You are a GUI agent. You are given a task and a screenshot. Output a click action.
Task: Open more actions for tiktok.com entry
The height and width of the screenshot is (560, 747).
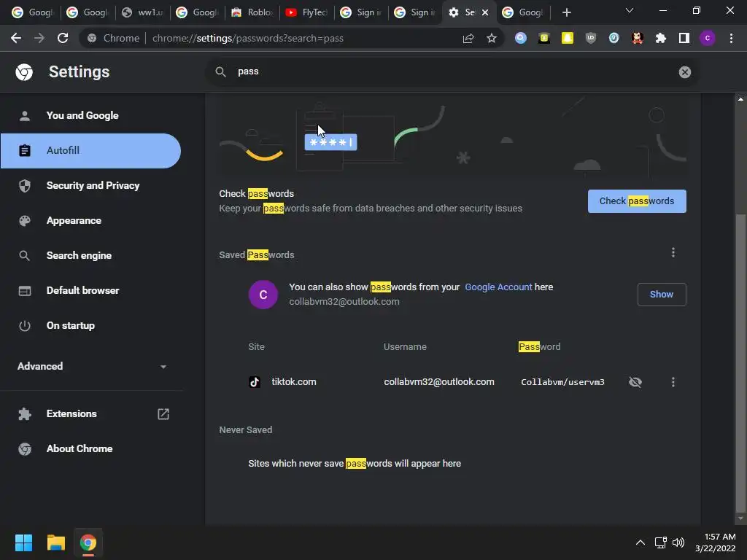[673, 382]
